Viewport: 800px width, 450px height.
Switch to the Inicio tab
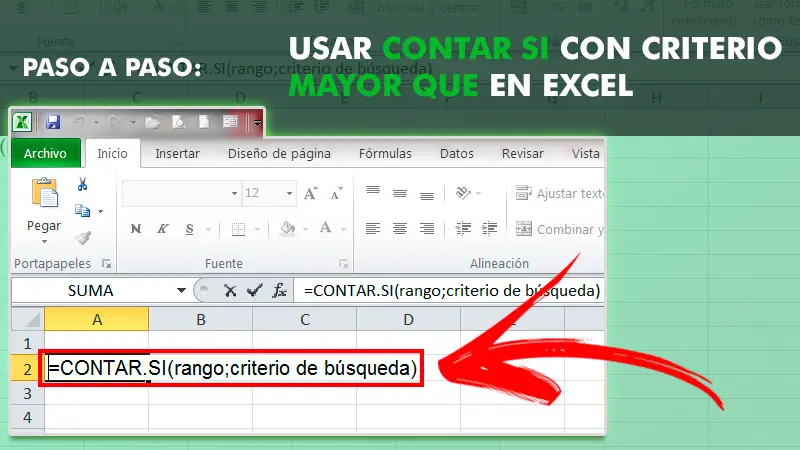[x=112, y=153]
